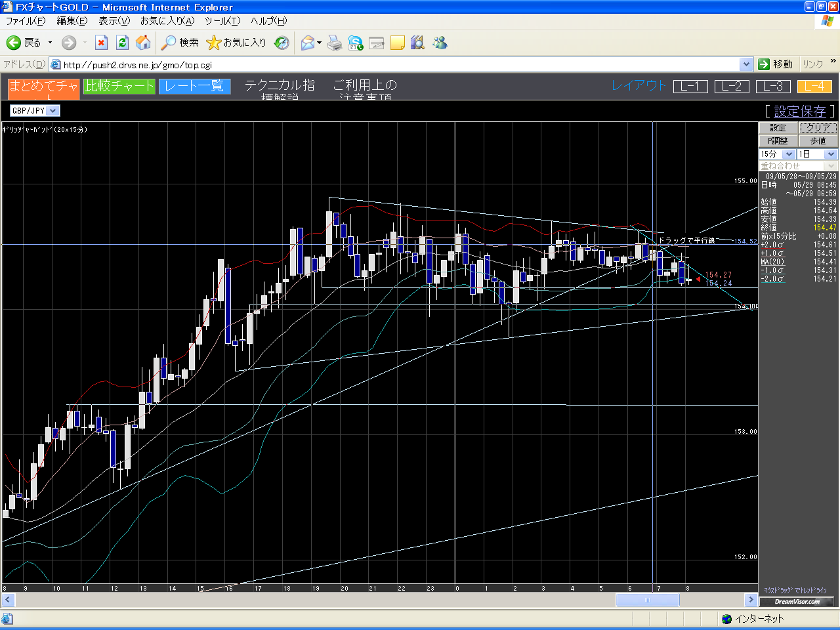Click the yellow sticky note icon

pyautogui.click(x=398, y=43)
